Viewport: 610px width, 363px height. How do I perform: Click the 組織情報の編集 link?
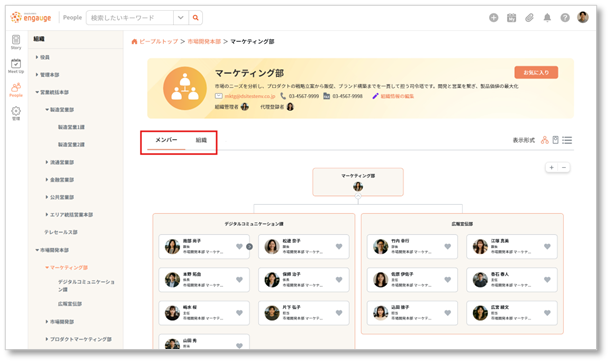[397, 96]
